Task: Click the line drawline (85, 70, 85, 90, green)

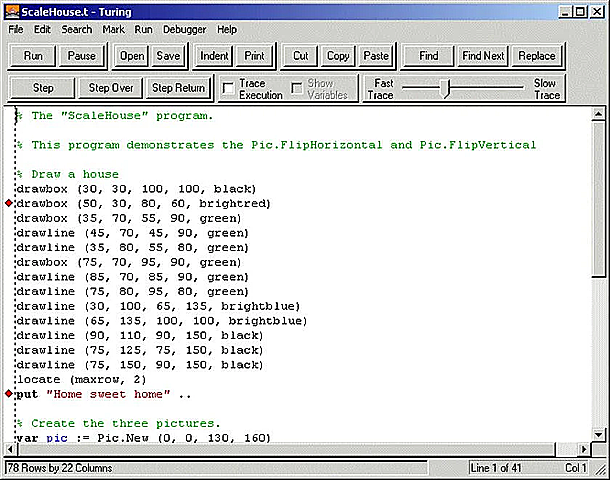Action: click(132, 277)
